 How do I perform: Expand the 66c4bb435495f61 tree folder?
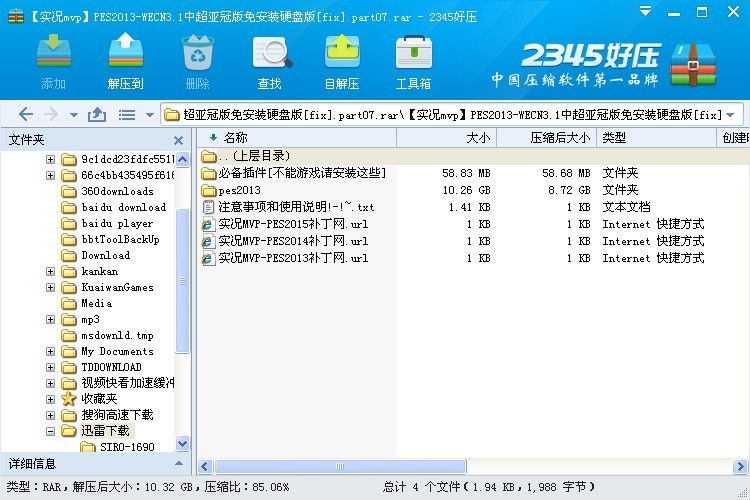tap(50, 175)
